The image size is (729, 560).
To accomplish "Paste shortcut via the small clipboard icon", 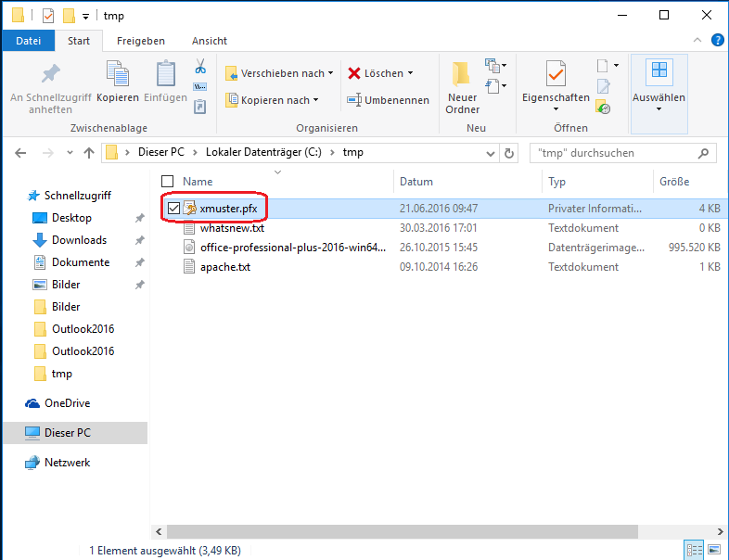I will click(200, 107).
